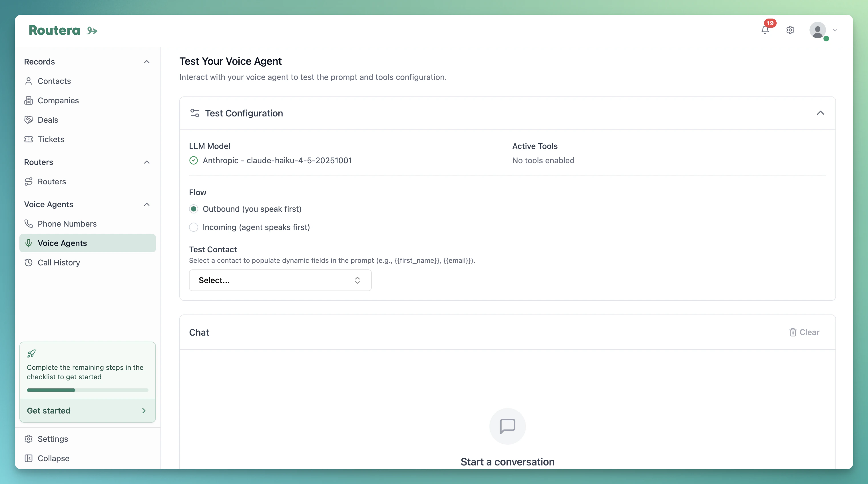Collapse the sidebar
This screenshot has height=484, width=868.
click(x=88, y=458)
